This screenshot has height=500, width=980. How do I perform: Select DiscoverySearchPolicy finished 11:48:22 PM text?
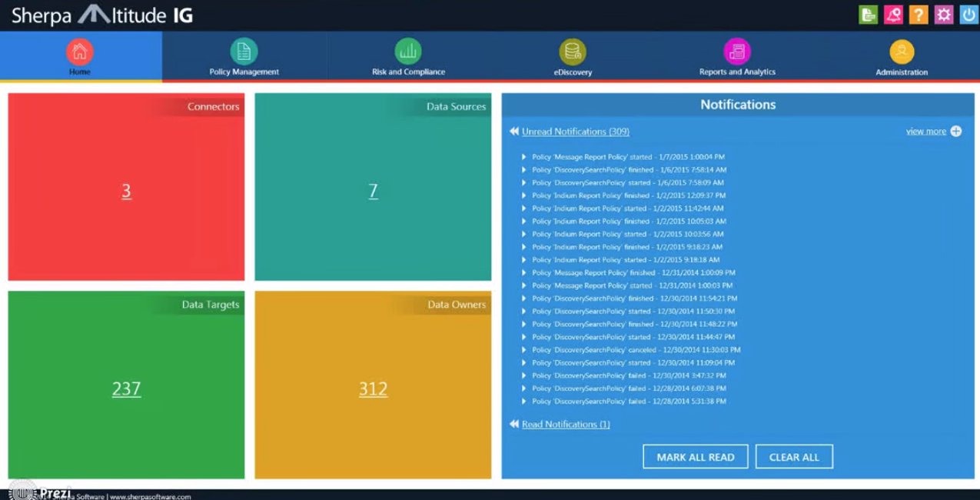pyautogui.click(x=634, y=324)
